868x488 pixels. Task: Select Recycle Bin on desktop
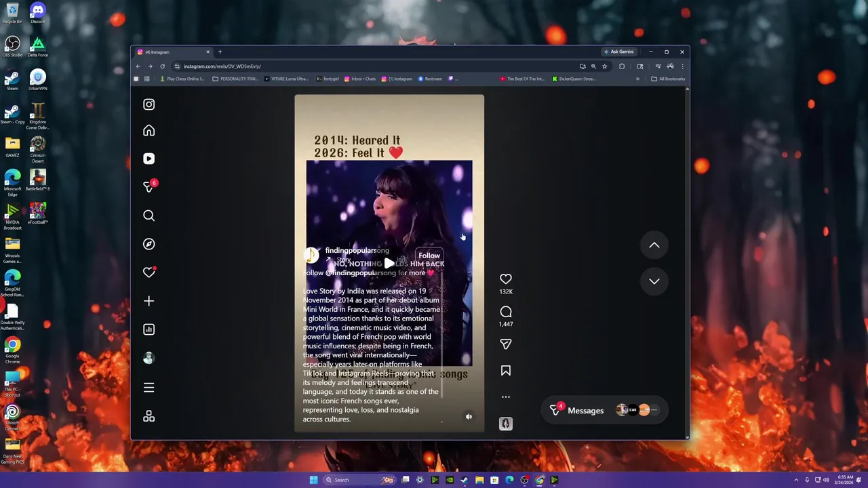[12, 12]
